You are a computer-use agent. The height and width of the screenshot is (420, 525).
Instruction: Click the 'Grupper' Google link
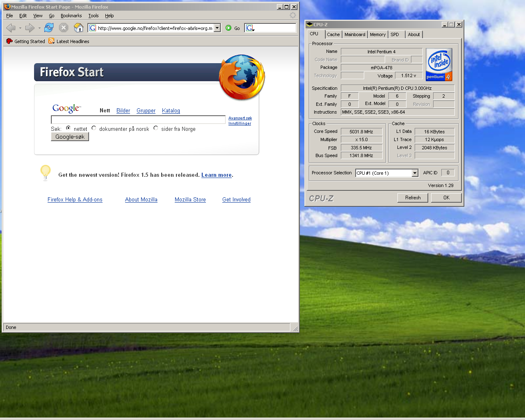tap(146, 111)
